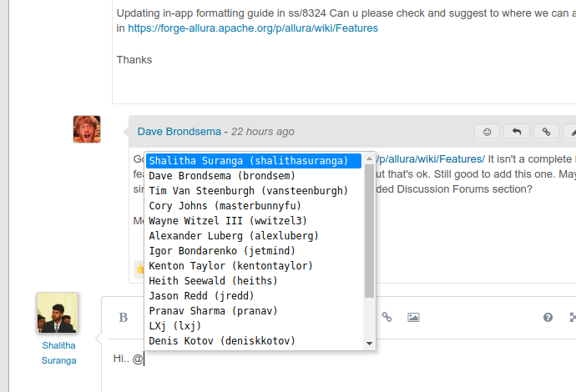Click the mention list scrollbar thumb
This screenshot has width=576, height=392.
pos(369,229)
